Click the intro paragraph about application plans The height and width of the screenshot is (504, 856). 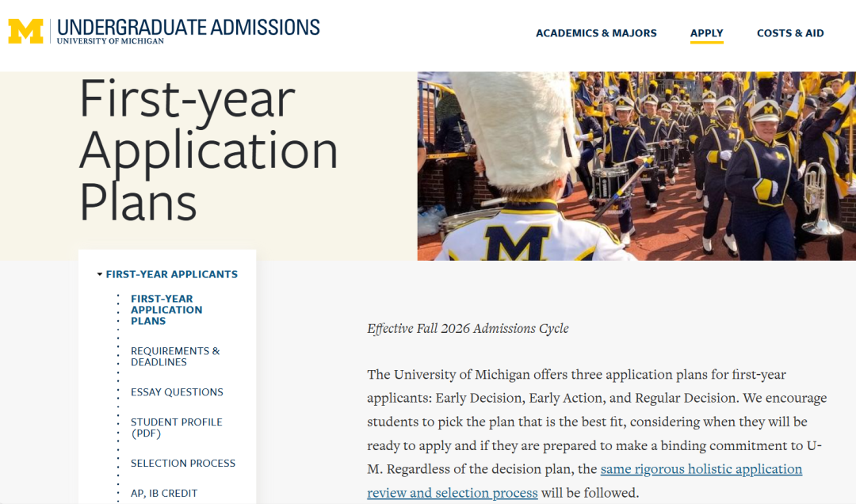click(598, 433)
